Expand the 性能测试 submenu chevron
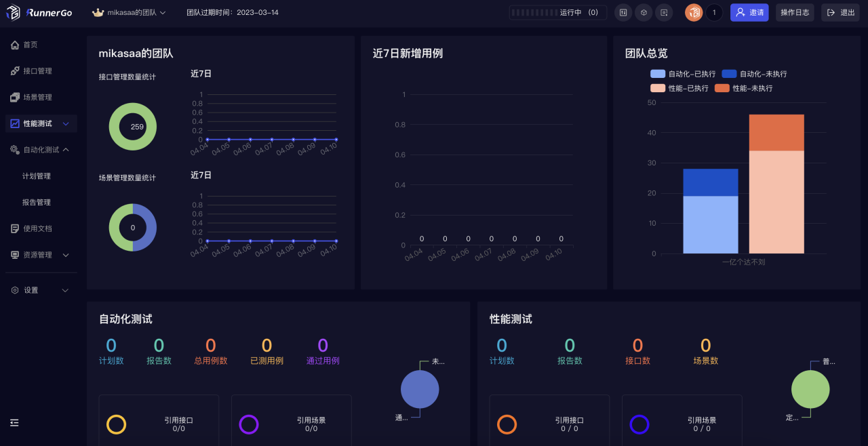Screen dimensions: 868x446 pos(66,123)
